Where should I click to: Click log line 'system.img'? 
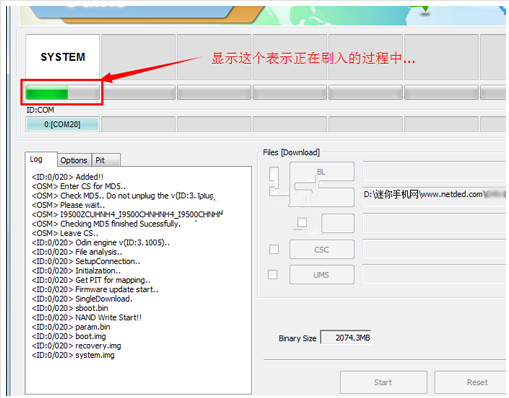point(73,355)
